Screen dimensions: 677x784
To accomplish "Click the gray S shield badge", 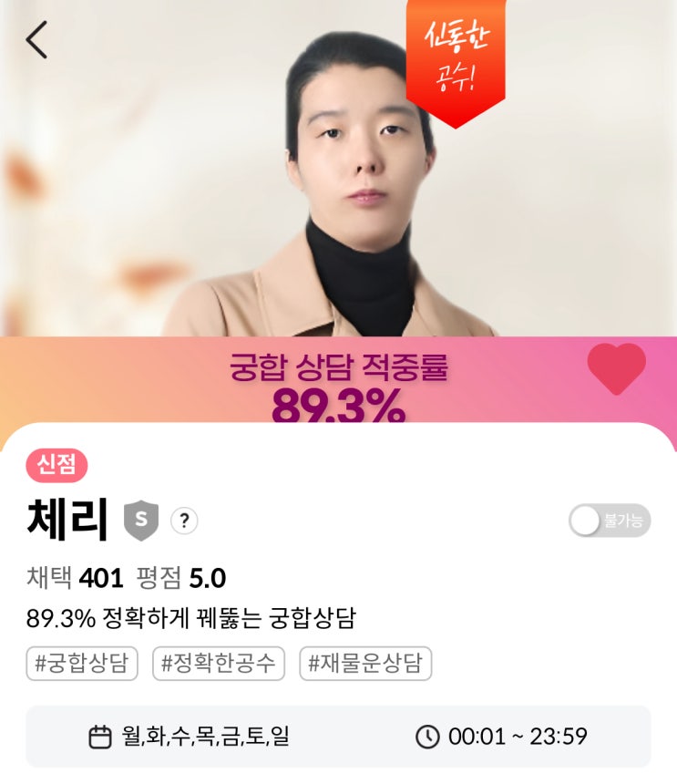I will tap(141, 520).
